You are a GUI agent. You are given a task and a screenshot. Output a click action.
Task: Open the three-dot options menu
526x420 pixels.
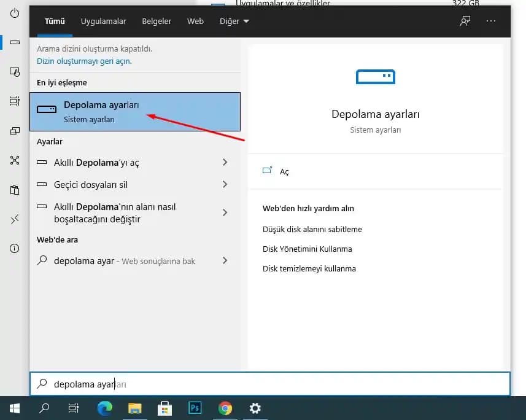[x=491, y=20]
